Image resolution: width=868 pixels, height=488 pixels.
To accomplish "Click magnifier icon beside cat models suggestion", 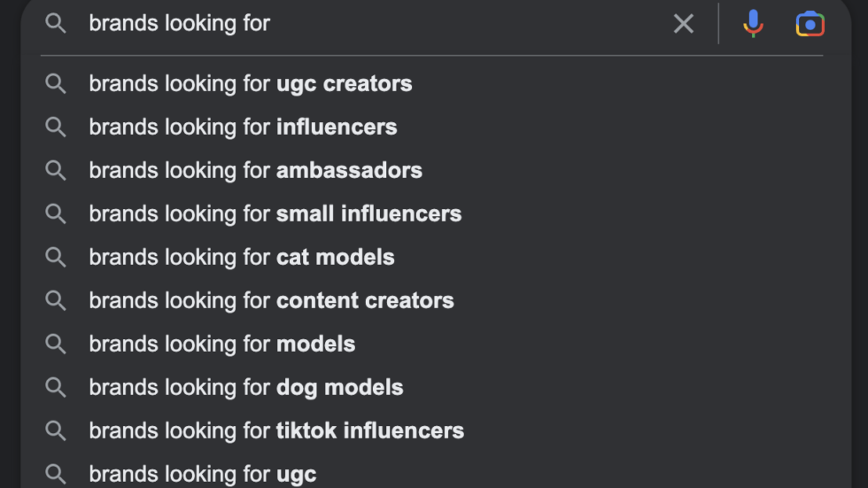I will pos(55,257).
